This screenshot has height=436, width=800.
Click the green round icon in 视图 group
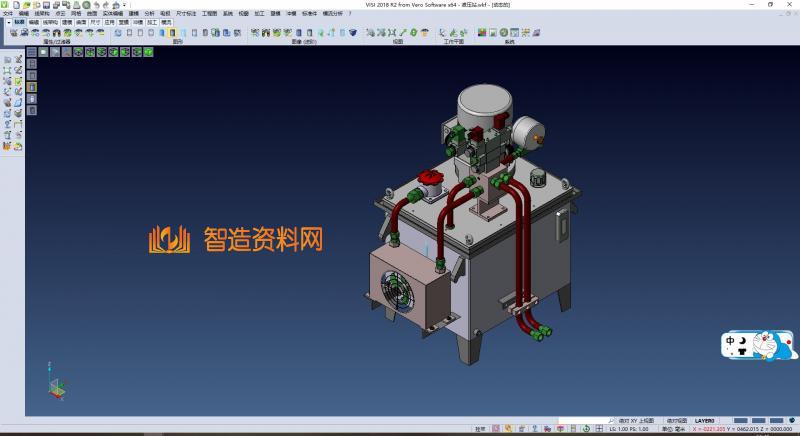414,33
